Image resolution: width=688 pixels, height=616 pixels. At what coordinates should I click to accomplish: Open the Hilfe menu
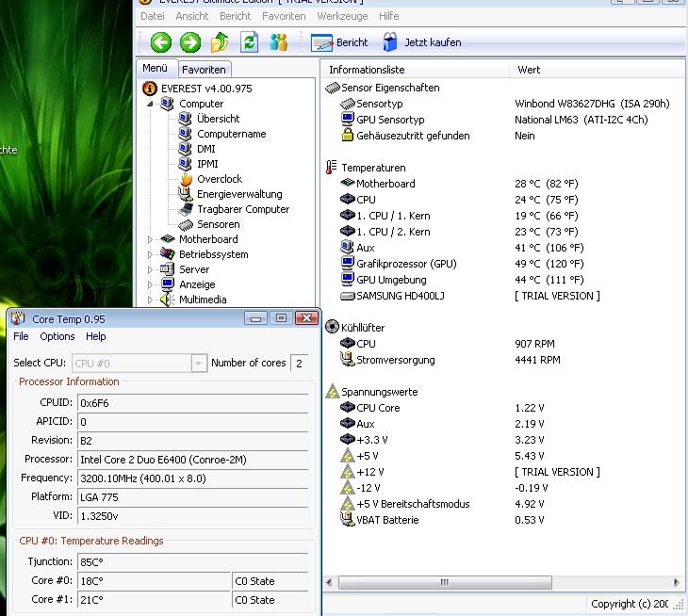(x=388, y=16)
